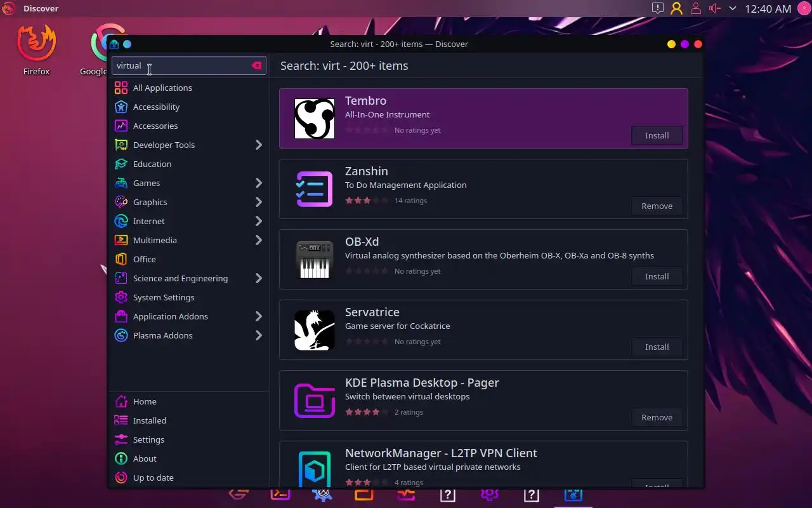Remove KDE Plasma Desktop Pager
812x508 pixels.
pos(657,417)
